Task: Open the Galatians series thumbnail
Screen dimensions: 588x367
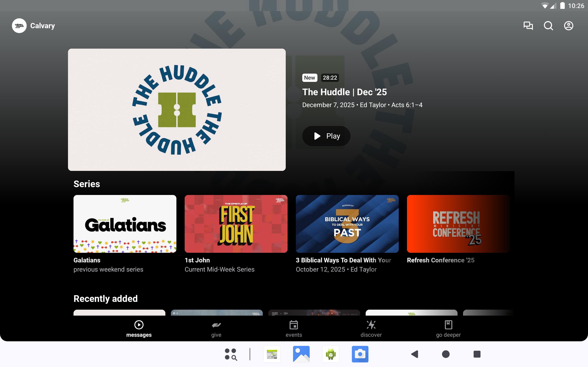Action: [x=125, y=224]
